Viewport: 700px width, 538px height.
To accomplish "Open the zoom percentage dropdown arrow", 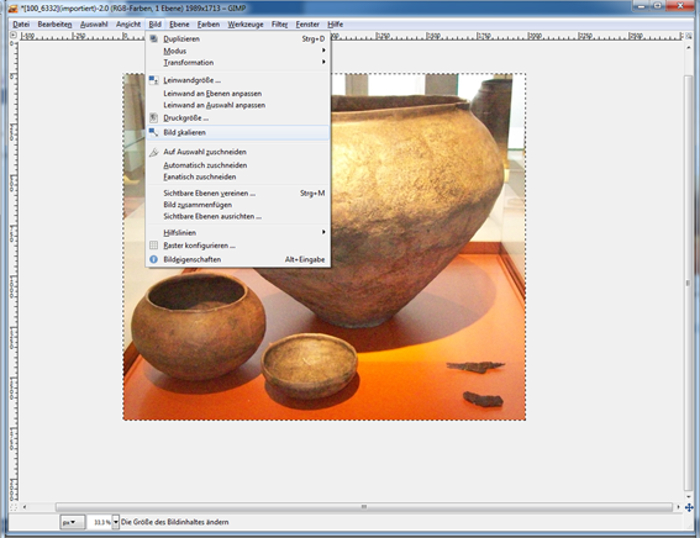I will [x=115, y=522].
